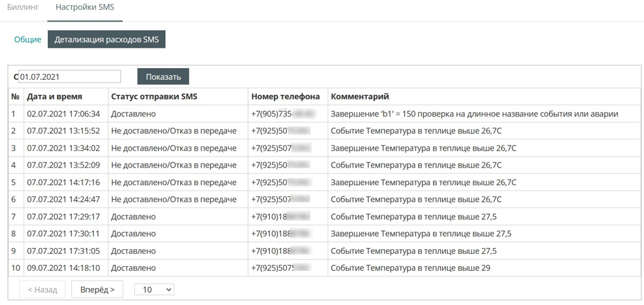
Task: Open the rows-per-page dropdown showing 10
Action: (x=154, y=289)
